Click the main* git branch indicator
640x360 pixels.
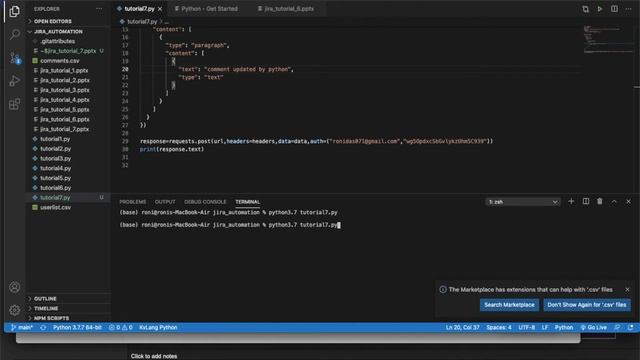point(22,327)
